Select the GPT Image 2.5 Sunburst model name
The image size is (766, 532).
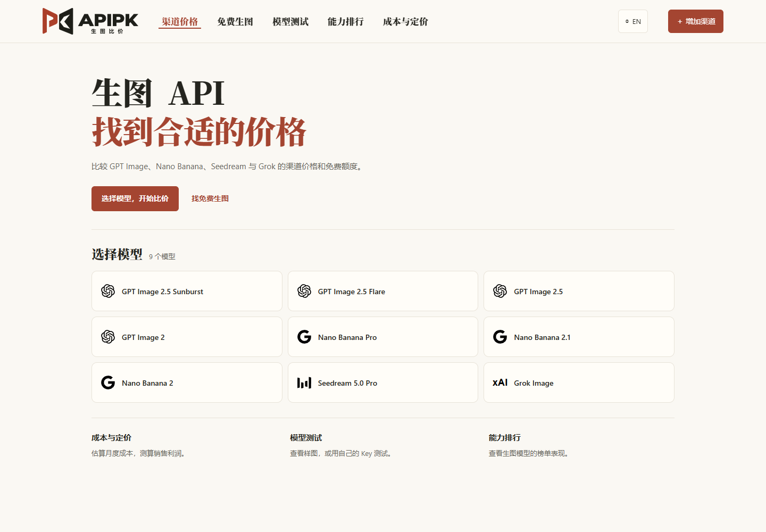click(163, 292)
